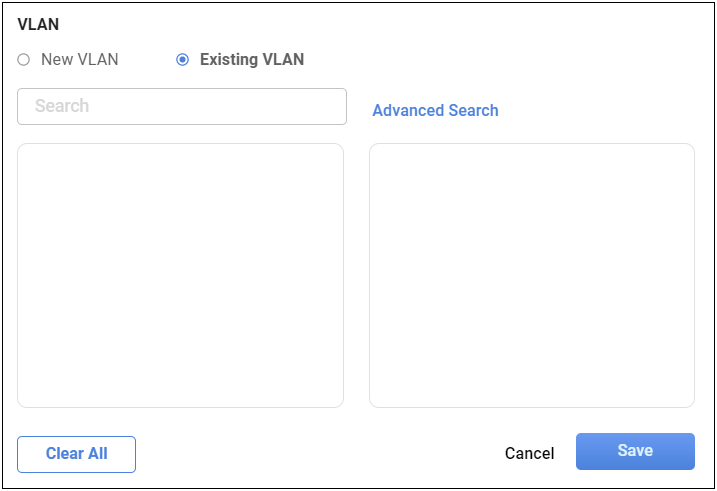Click the "Existing VLAN" label text
This screenshot has height=491, width=717.
pyautogui.click(x=251, y=60)
